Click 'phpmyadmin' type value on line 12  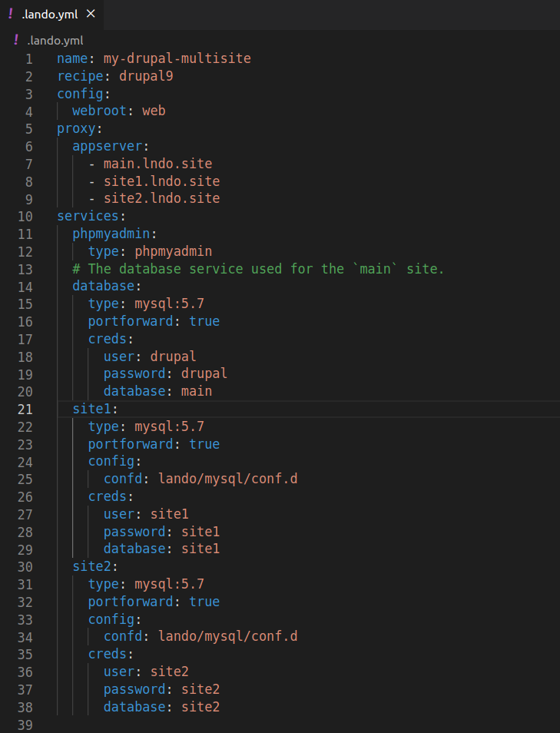pyautogui.click(x=174, y=251)
